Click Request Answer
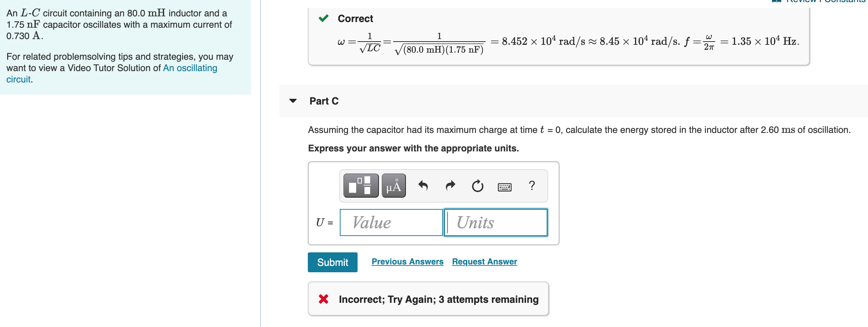This screenshot has height=327, width=868. pyautogui.click(x=484, y=262)
